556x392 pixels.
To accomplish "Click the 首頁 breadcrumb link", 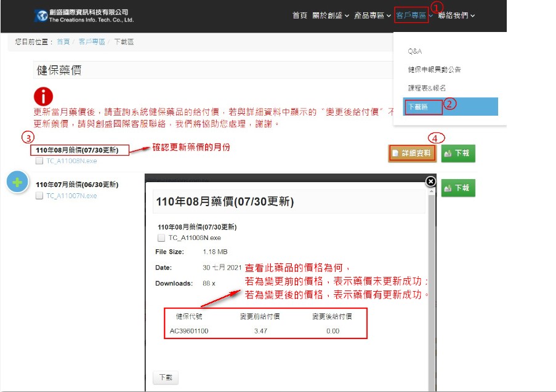I will coord(63,42).
